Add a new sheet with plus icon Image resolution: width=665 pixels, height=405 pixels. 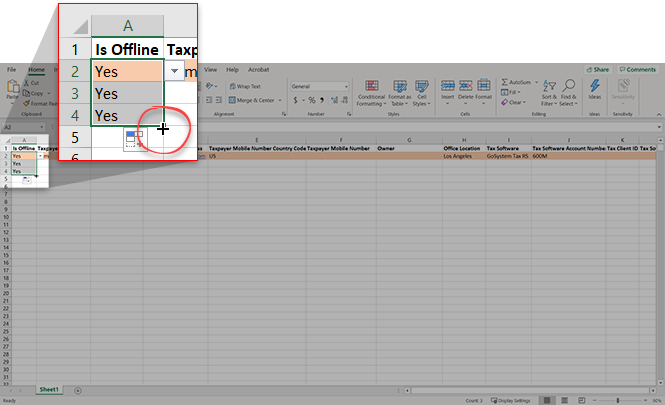(78, 391)
